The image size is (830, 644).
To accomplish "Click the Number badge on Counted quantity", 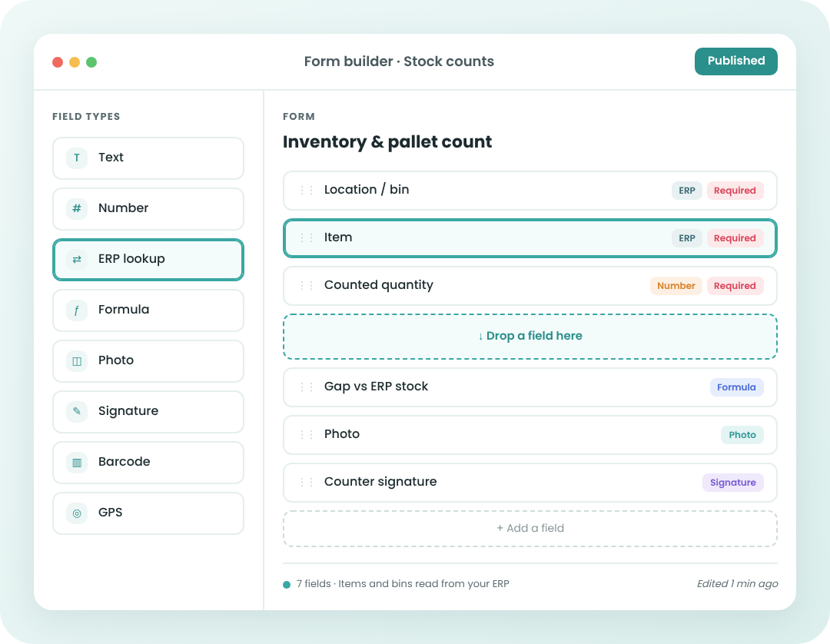I will tap(676, 286).
